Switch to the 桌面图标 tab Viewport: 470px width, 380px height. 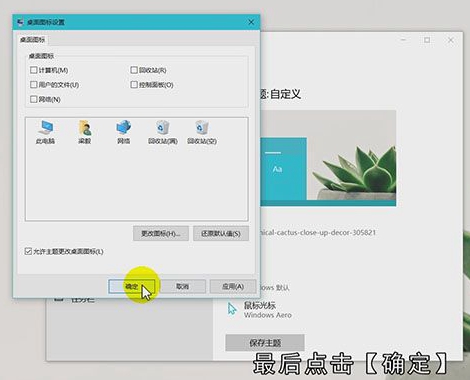click(x=32, y=40)
